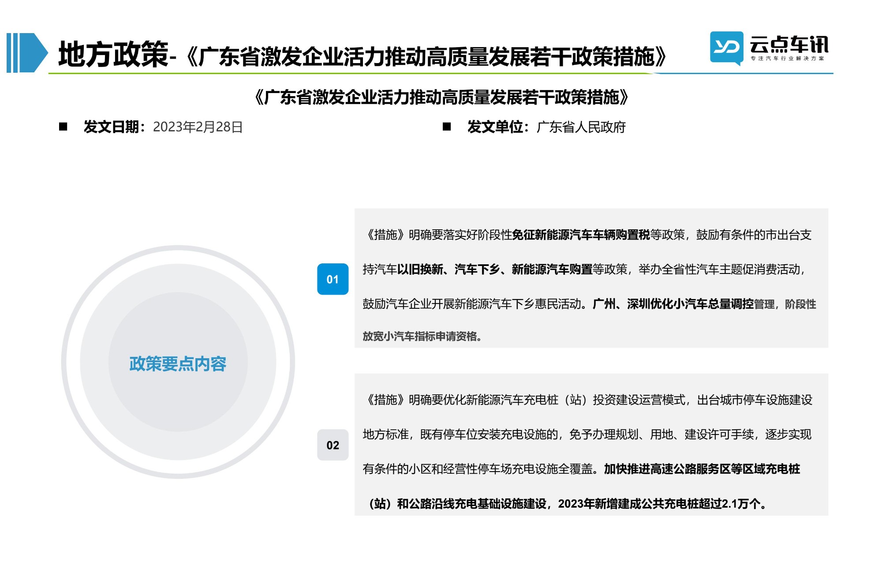Click the date 2023年2月28日
Screen dimensions: 882x588
(x=198, y=127)
